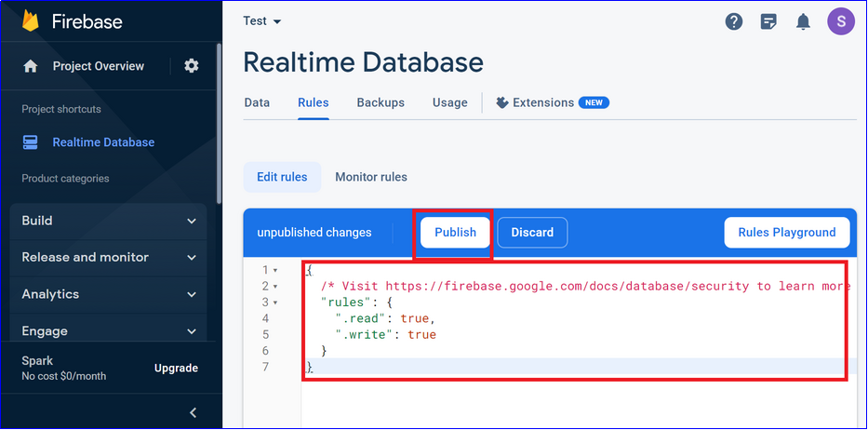
Task: Open the release notes icon
Action: point(768,21)
